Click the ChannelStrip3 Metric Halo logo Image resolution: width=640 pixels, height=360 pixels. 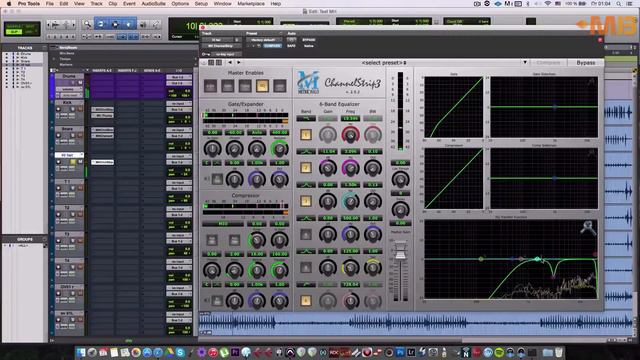[x=309, y=82]
